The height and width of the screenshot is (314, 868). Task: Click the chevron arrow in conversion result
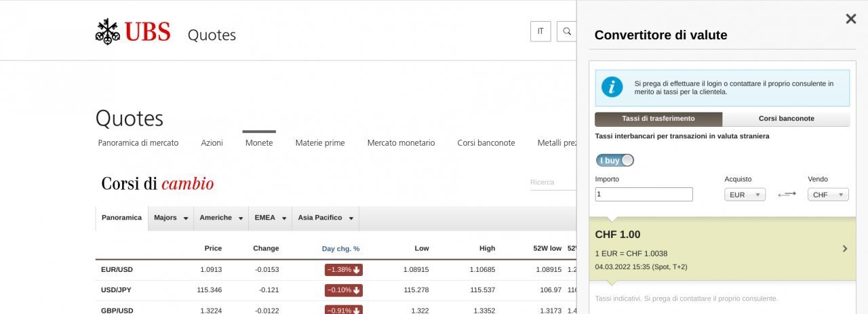pos(845,248)
